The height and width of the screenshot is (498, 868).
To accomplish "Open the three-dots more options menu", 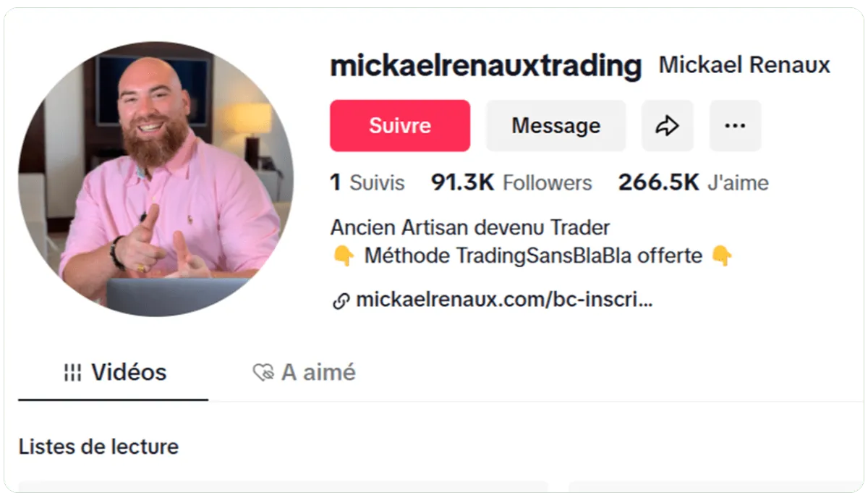I will pyautogui.click(x=735, y=126).
